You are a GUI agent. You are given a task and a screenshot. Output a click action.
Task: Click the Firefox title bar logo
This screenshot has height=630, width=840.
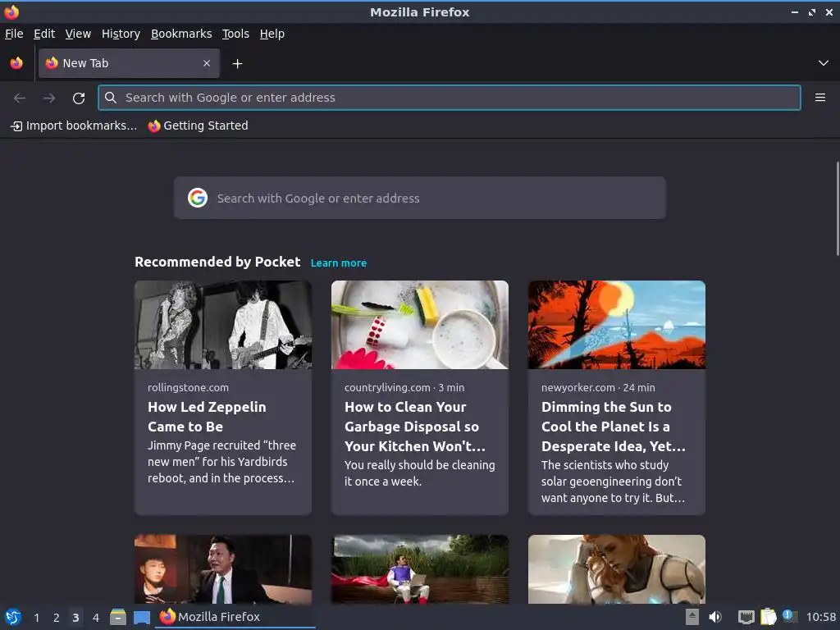(11, 11)
